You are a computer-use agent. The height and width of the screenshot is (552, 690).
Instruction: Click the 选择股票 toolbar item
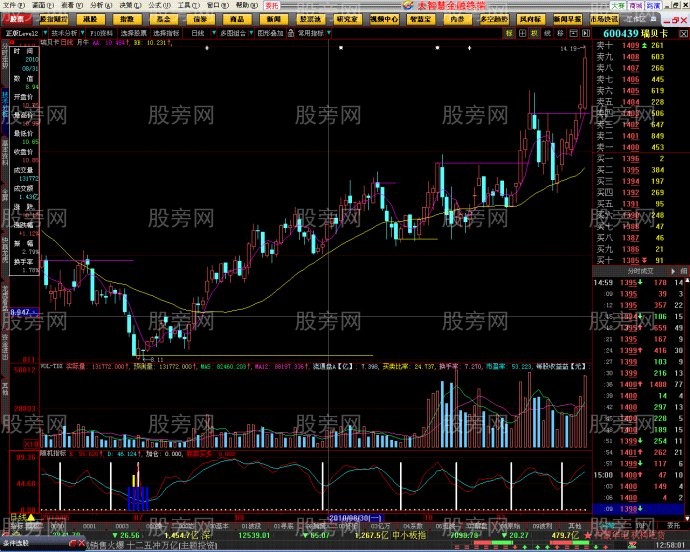(134, 33)
